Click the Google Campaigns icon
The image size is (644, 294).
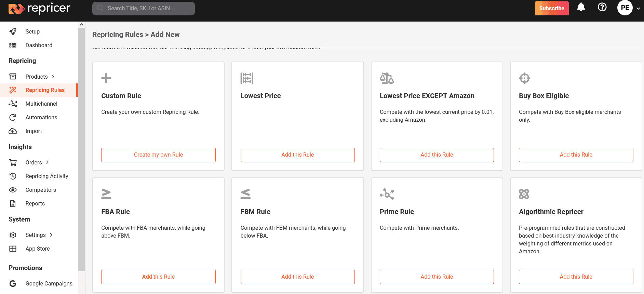pos(13,283)
